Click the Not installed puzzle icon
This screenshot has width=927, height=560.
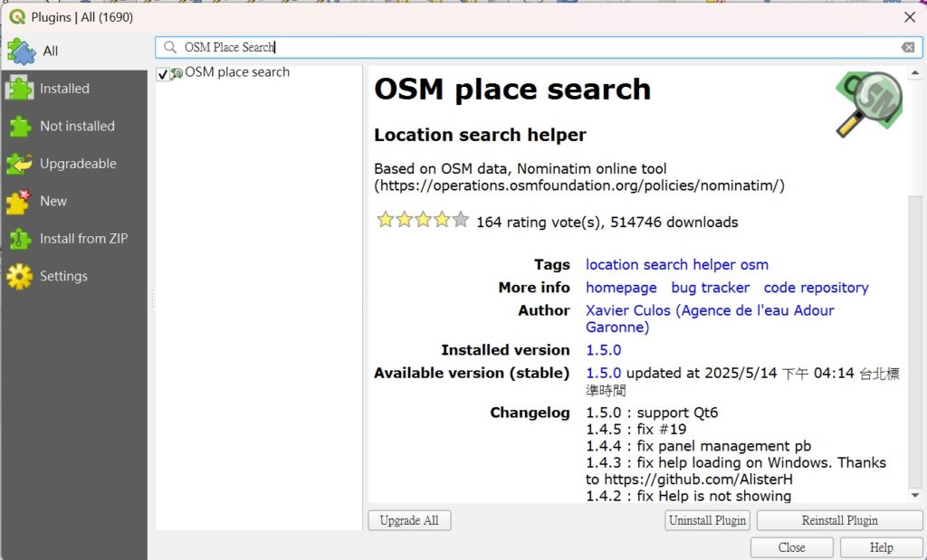[x=20, y=127]
